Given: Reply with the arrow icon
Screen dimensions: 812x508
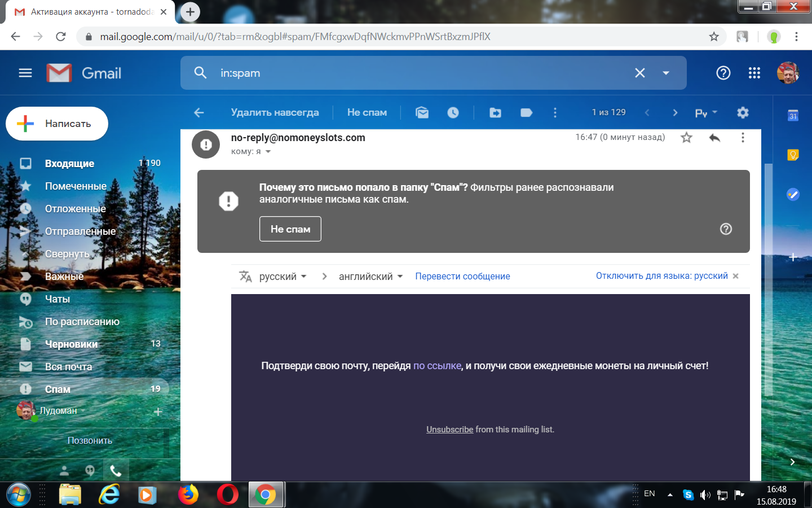Looking at the screenshot, I should tap(714, 137).
